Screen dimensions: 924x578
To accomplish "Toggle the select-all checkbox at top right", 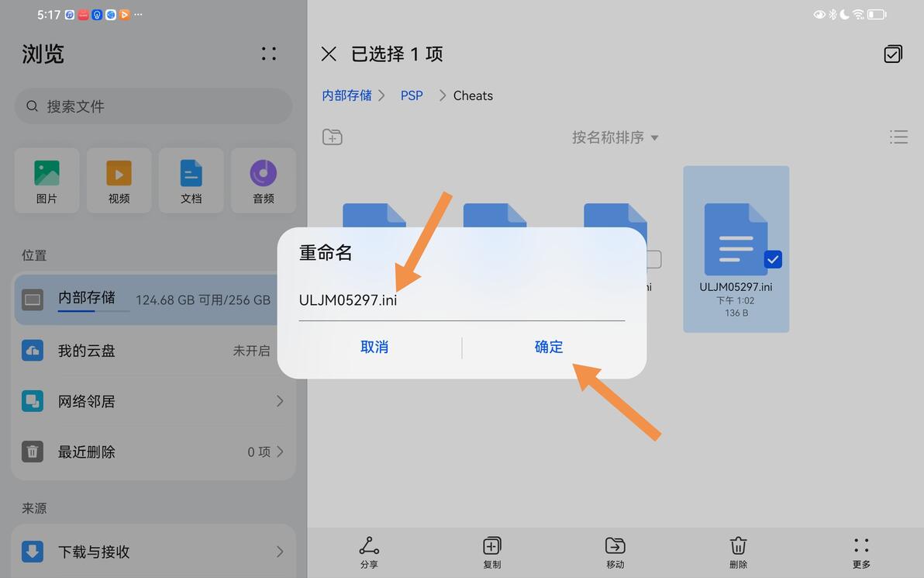I will pyautogui.click(x=892, y=54).
